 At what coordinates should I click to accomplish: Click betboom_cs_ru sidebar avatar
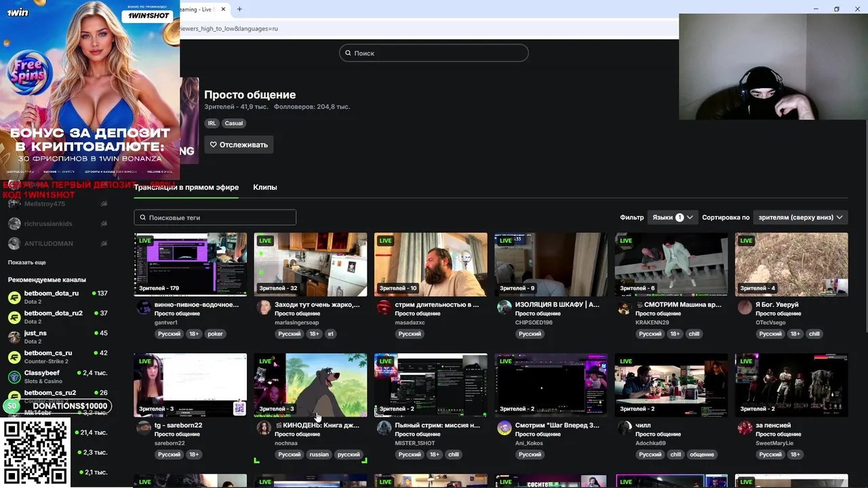coord(14,357)
